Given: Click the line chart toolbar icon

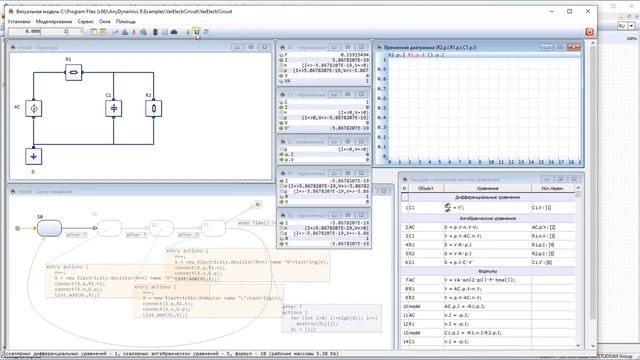Looking at the screenshot, I should [116, 32].
